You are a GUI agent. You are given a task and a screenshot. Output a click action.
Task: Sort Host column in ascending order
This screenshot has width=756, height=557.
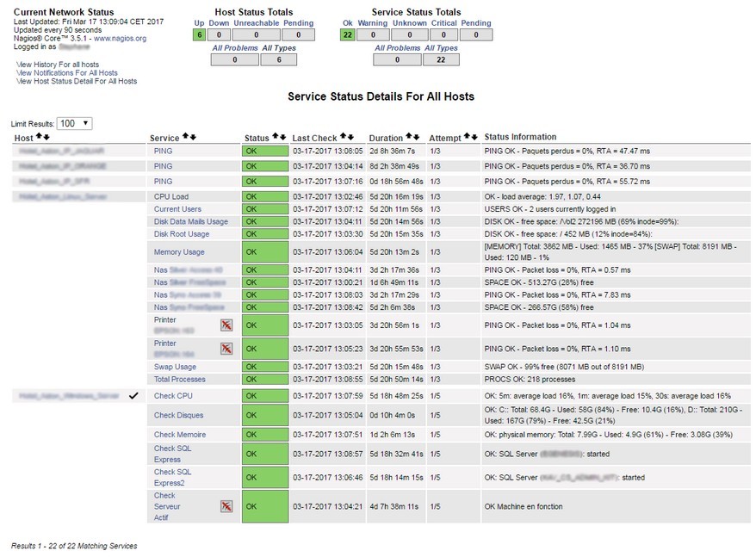(x=39, y=137)
